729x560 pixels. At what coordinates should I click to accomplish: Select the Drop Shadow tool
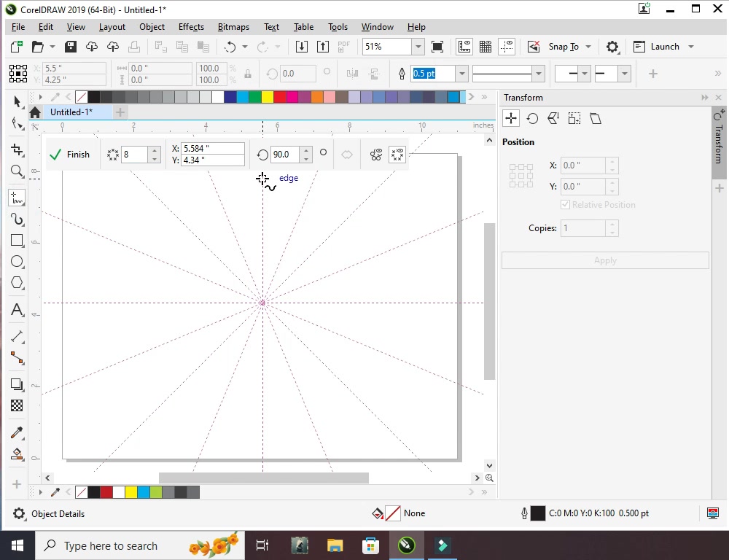pos(17,384)
